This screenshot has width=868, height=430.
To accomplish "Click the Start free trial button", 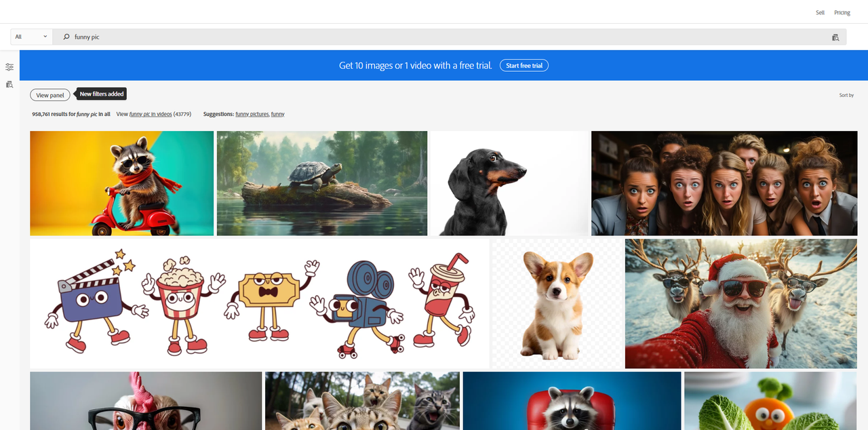I will [524, 65].
